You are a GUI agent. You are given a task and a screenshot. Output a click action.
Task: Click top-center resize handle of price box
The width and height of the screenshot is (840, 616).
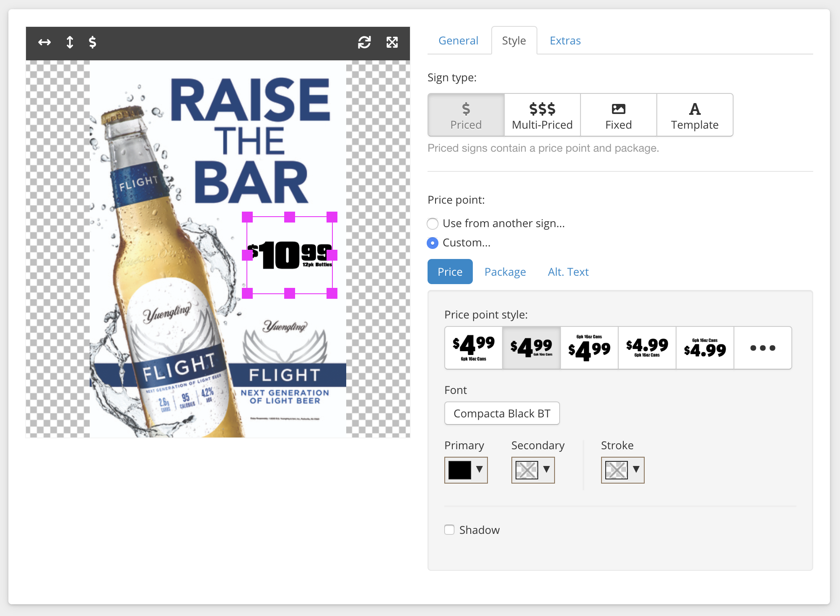tap(290, 217)
